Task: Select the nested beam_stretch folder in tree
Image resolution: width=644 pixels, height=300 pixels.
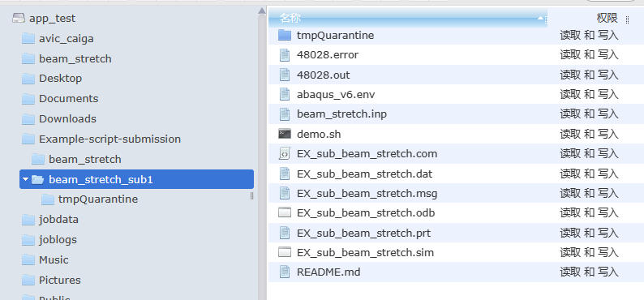Action: [x=85, y=159]
